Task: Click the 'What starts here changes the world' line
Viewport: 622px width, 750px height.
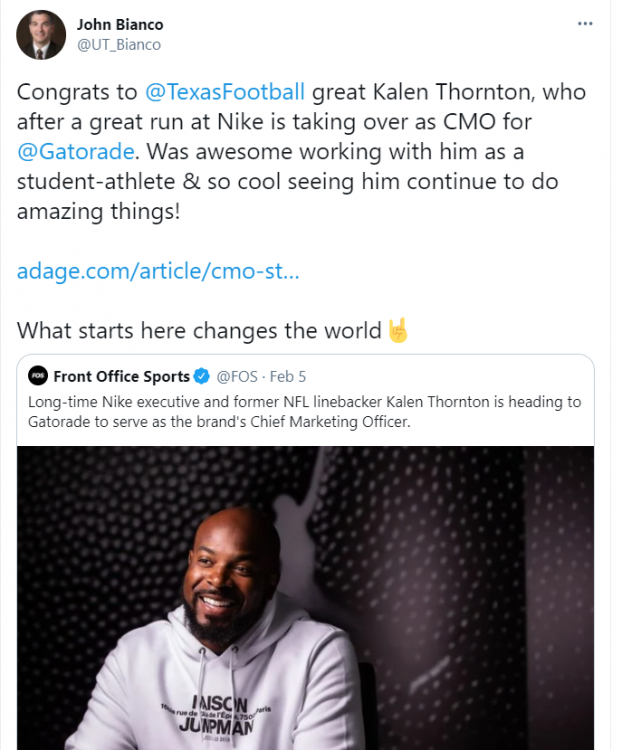Action: click(x=200, y=330)
